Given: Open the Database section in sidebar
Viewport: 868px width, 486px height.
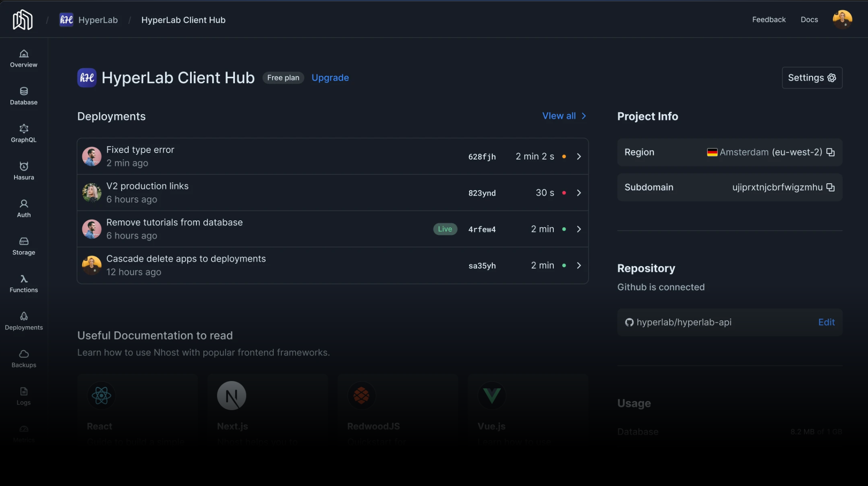Looking at the screenshot, I should point(24,96).
